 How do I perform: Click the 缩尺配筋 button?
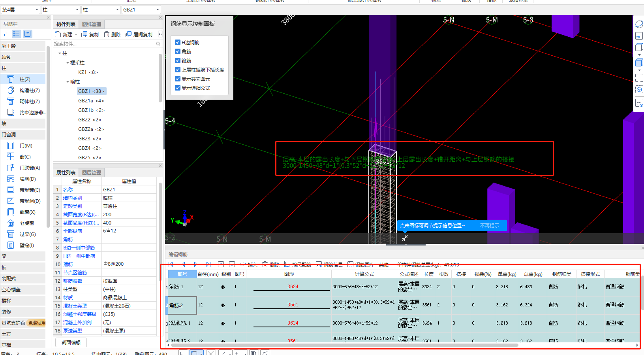coord(298,264)
